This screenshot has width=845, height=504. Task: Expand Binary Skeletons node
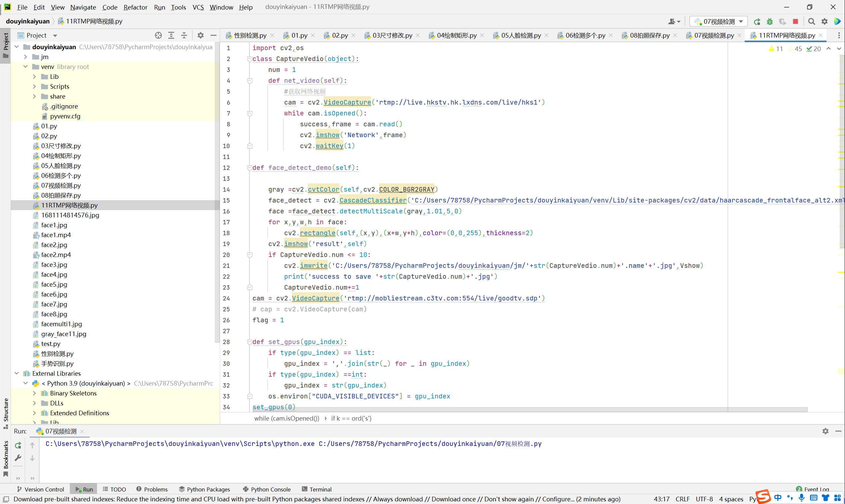pos(34,393)
